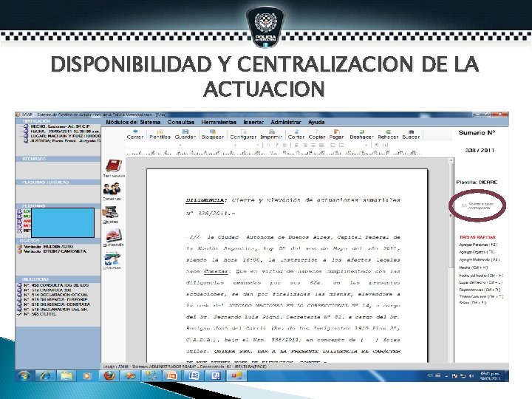Screen dimensions: 532x399
Task: Open the Consultas menu
Action: 181,122
